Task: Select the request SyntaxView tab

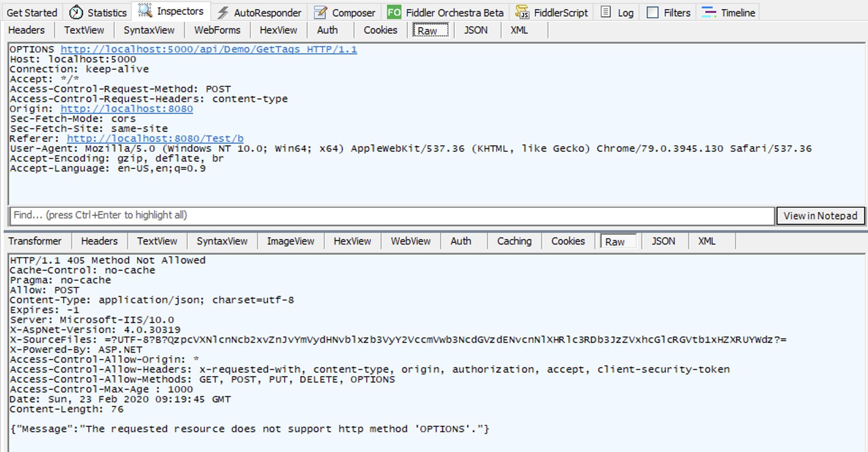Action: (x=149, y=30)
